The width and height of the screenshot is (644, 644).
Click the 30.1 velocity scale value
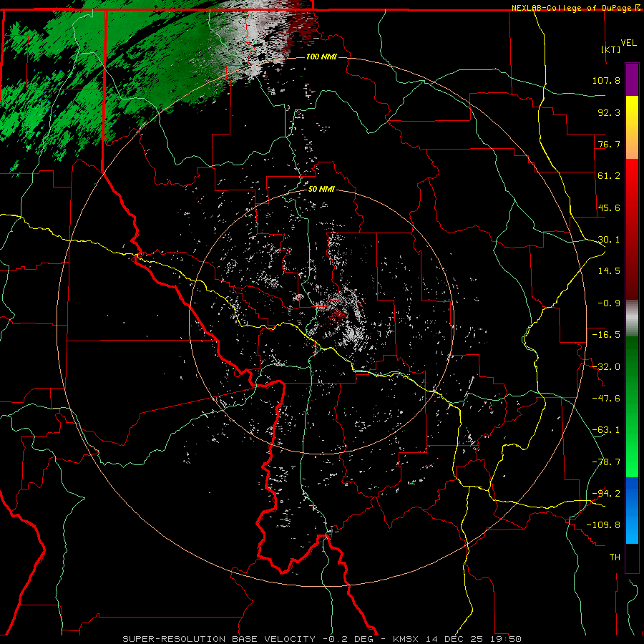click(x=609, y=240)
